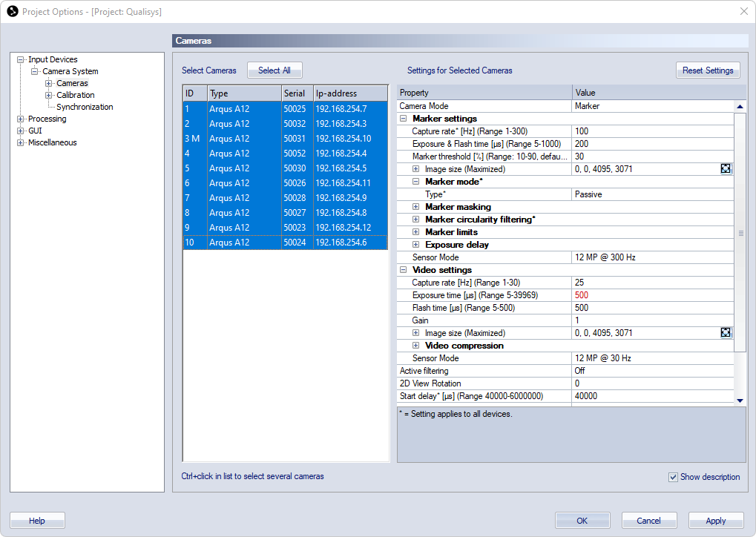Image resolution: width=756 pixels, height=537 pixels.
Task: Click the Help button
Action: coord(37,521)
